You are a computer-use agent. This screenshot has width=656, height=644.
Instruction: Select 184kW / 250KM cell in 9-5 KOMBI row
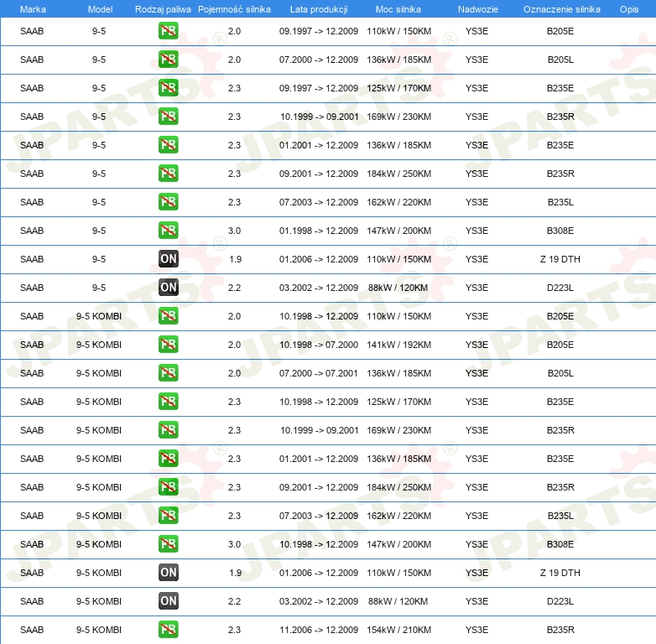(398, 487)
